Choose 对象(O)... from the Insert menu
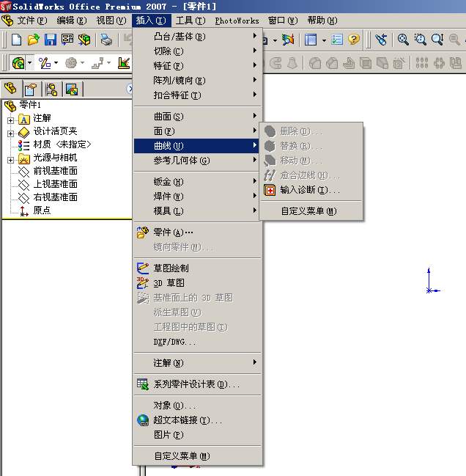Image resolution: width=466 pixels, height=476 pixels. pos(197,406)
